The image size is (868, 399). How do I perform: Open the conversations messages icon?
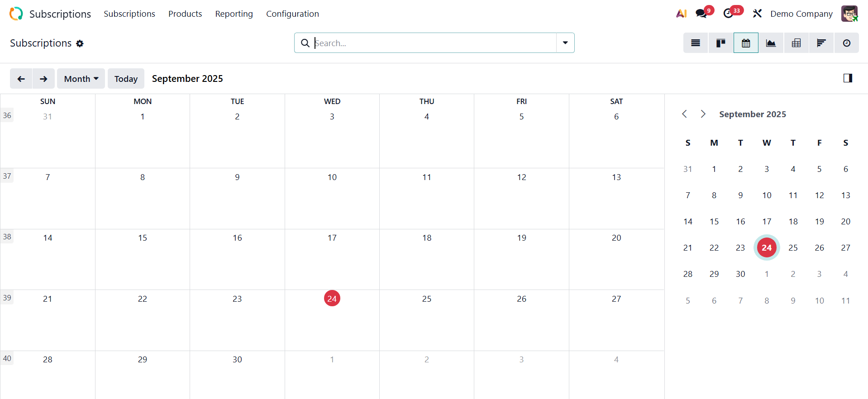point(701,14)
